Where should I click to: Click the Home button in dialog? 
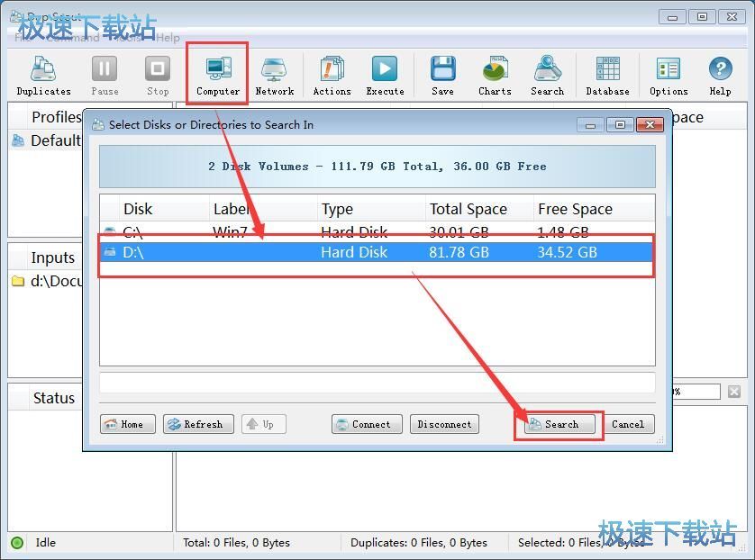[x=128, y=424]
